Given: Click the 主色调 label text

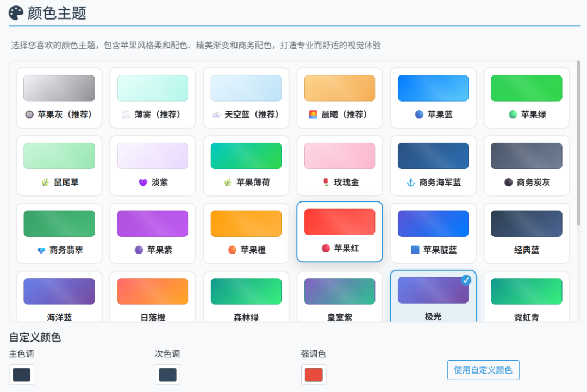Looking at the screenshot, I should pyautogui.click(x=22, y=353).
